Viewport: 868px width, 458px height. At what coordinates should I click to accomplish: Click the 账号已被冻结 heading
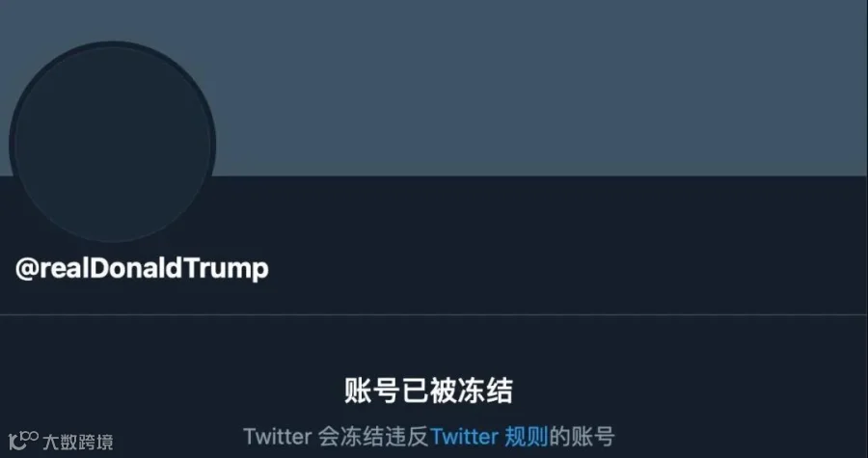pos(429,391)
